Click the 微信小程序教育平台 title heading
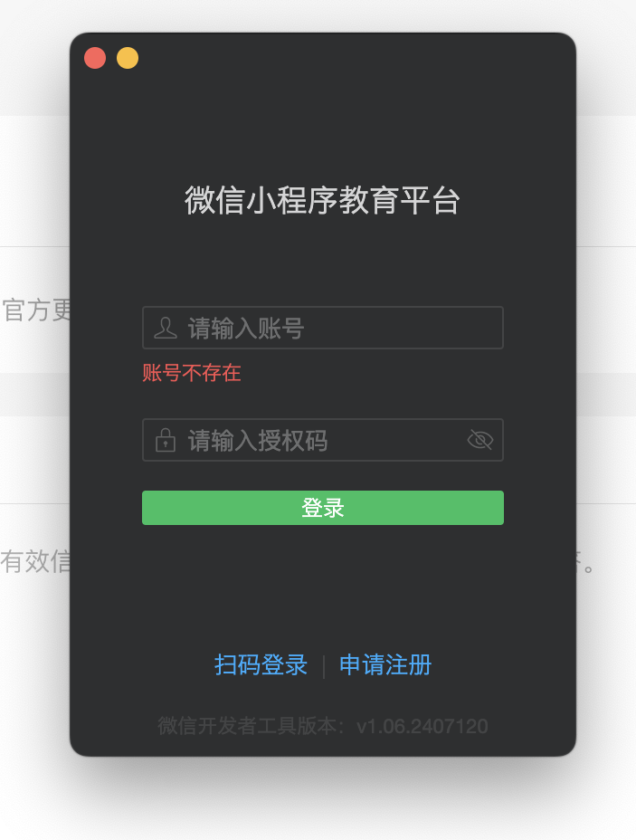This screenshot has height=840, width=636. click(322, 200)
